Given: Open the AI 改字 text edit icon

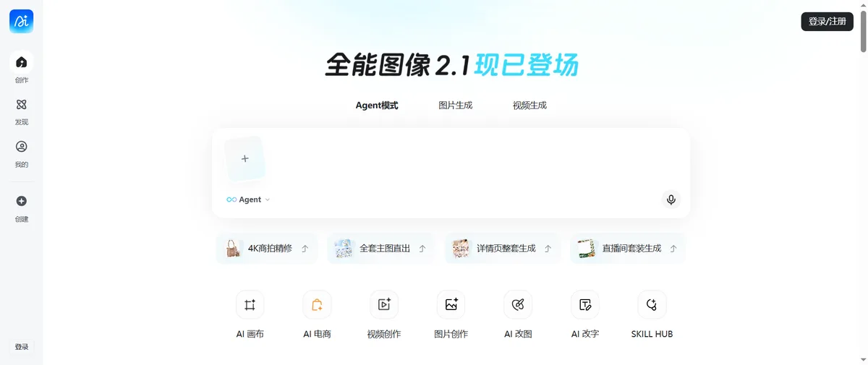Looking at the screenshot, I should [585, 305].
